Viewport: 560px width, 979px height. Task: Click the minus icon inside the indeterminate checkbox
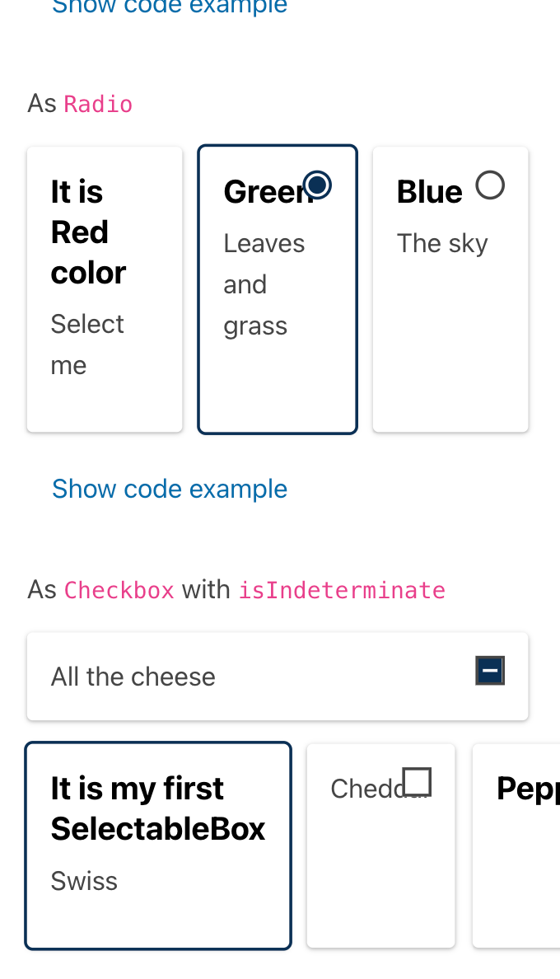[x=490, y=670]
